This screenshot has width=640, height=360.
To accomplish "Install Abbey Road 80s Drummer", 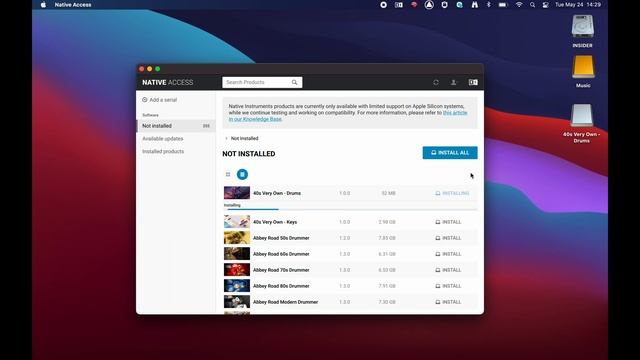I will (448, 286).
